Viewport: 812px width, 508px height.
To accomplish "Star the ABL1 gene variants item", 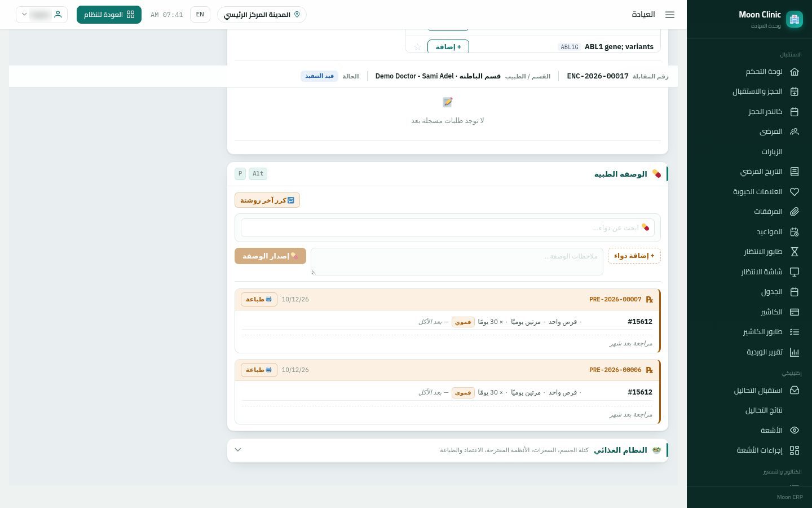I will (x=417, y=47).
